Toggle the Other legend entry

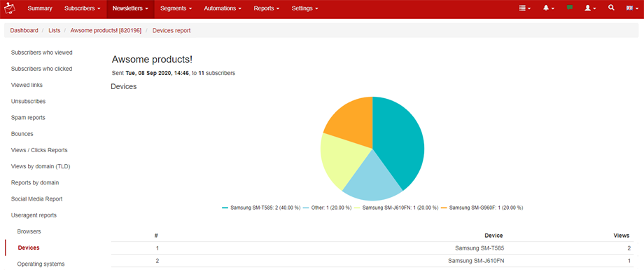point(328,208)
